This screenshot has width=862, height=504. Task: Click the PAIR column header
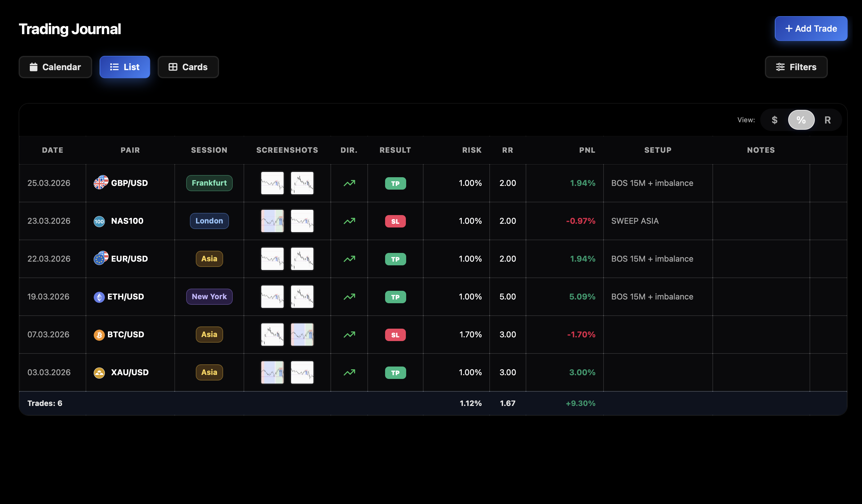[130, 150]
